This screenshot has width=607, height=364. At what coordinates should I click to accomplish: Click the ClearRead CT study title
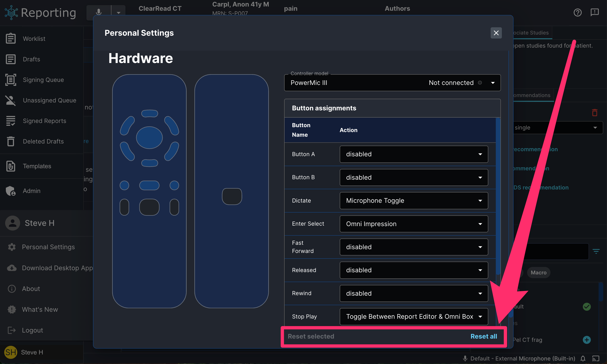coord(160,8)
